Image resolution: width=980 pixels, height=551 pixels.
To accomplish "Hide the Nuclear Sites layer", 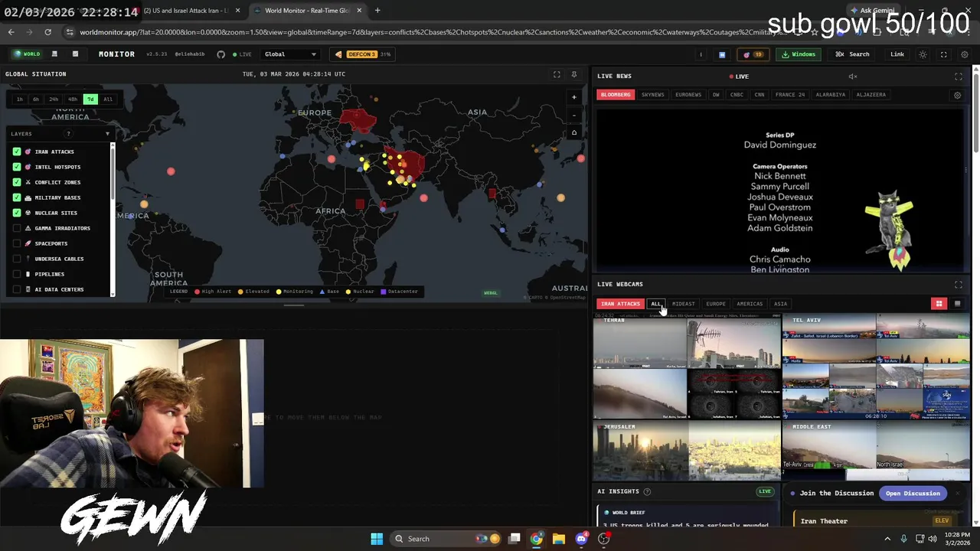I will point(17,213).
